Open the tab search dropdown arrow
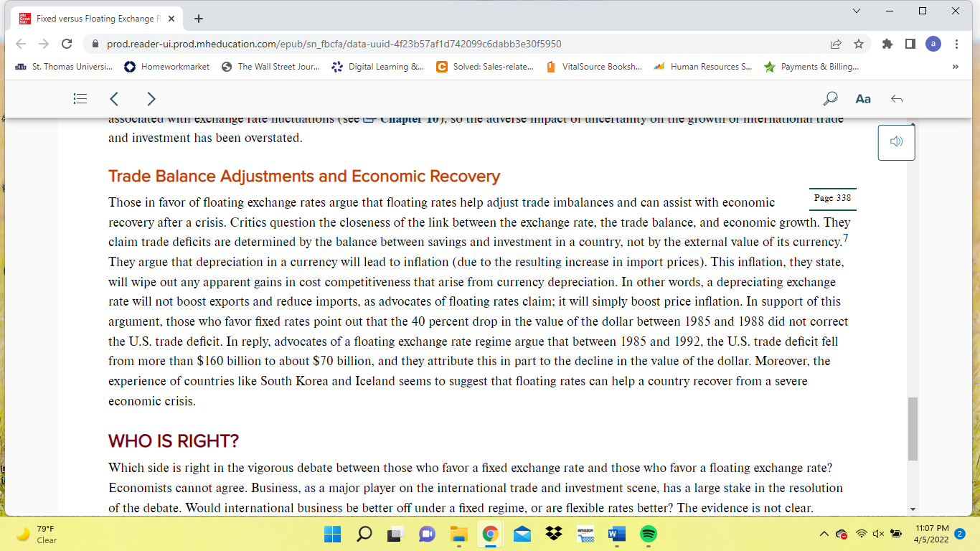Screen dimensions: 980x551 [856, 11]
